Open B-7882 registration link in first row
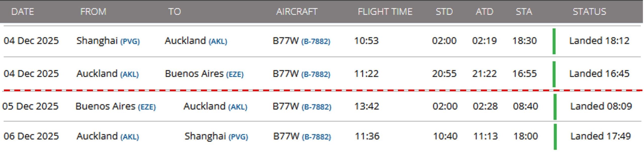The width and height of the screenshot is (644, 152). (x=316, y=41)
